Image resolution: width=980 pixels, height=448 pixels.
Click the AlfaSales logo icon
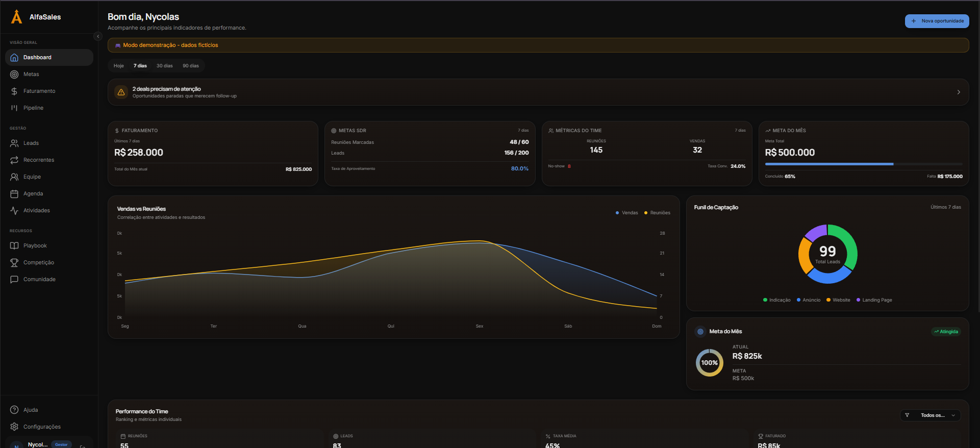[x=16, y=17]
